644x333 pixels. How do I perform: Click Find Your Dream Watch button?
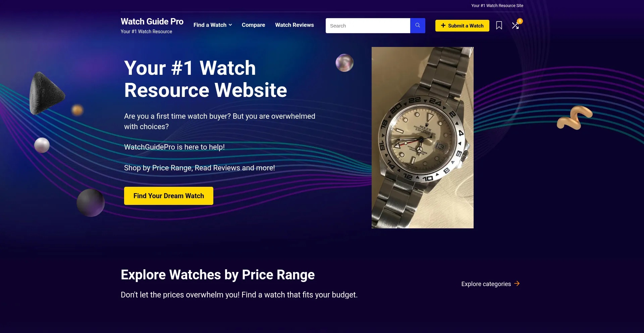(x=169, y=196)
